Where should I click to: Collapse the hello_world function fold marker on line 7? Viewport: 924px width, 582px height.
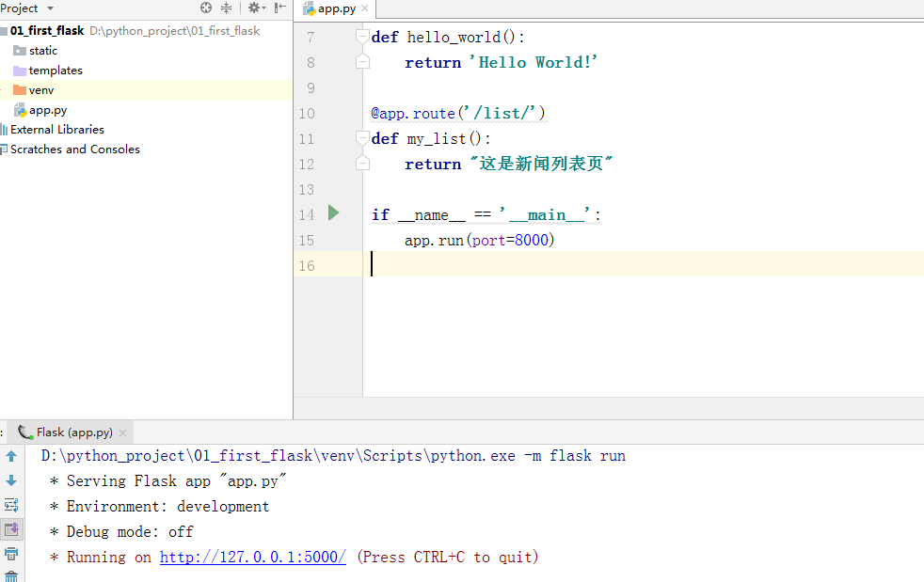362,37
